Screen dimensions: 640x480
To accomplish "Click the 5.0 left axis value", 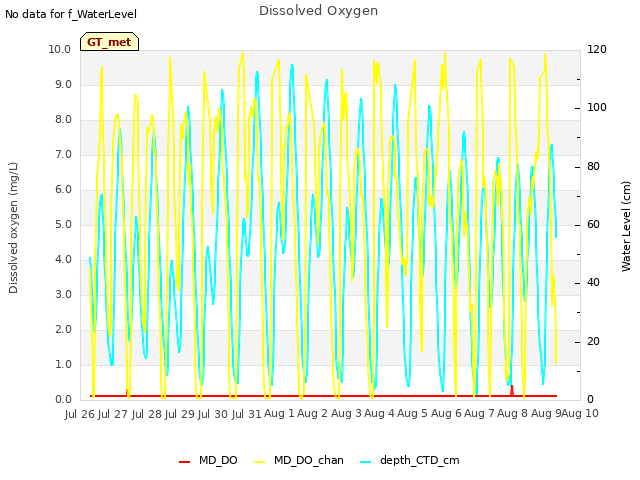I will [x=63, y=224].
